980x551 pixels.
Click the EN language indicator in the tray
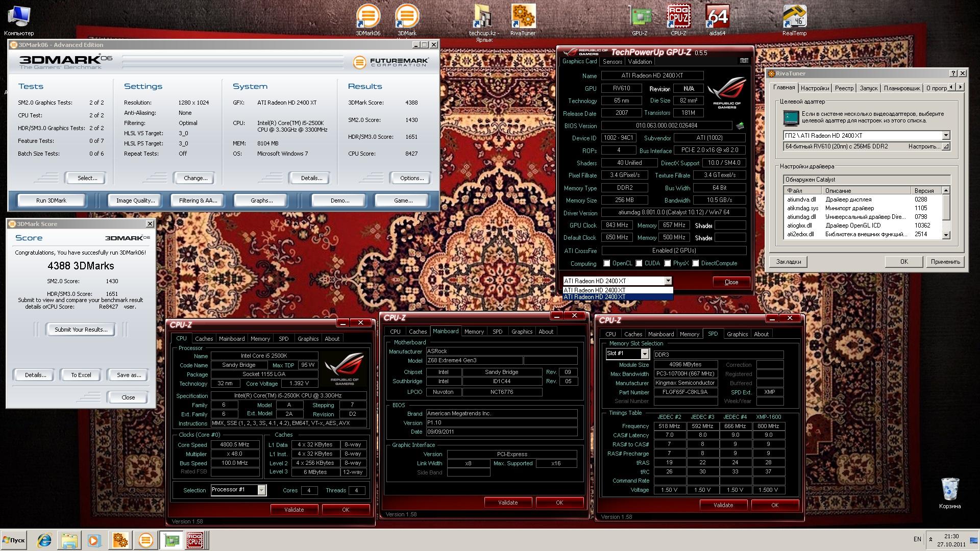(x=917, y=539)
